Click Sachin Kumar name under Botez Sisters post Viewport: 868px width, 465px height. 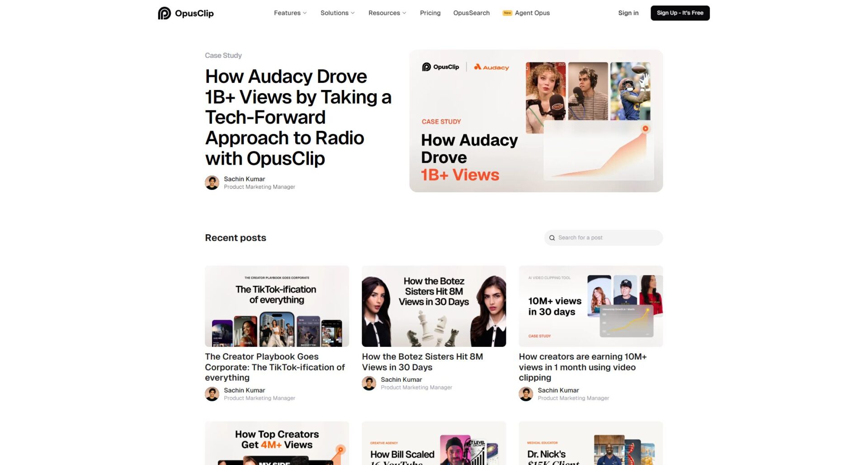click(x=401, y=380)
